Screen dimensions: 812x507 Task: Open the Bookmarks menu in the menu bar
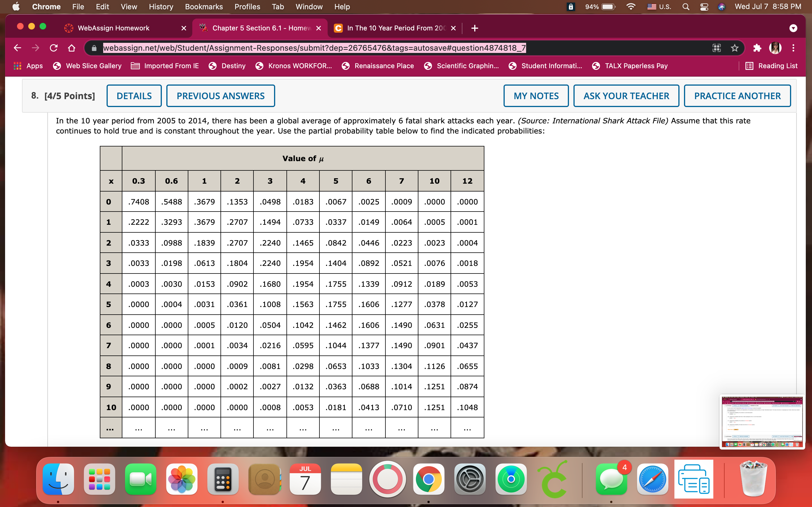point(204,6)
